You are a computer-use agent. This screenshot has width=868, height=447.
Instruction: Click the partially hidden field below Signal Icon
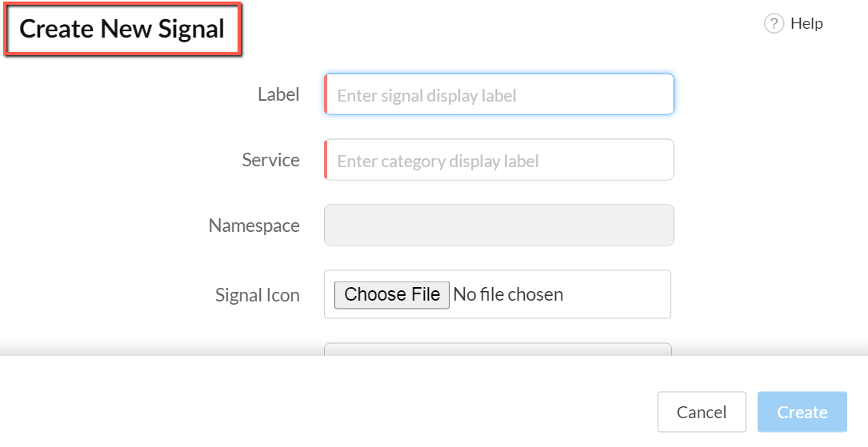[498, 349]
